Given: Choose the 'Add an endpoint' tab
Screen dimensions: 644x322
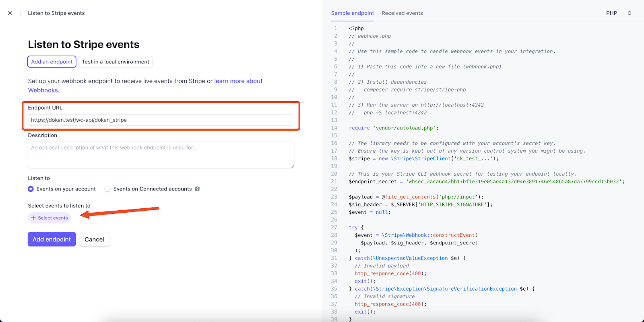Looking at the screenshot, I should point(52,62).
